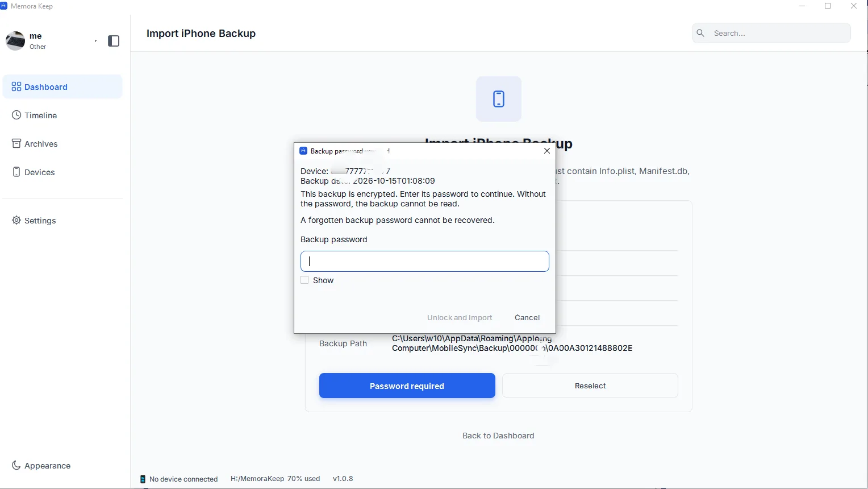The width and height of the screenshot is (868, 489).
Task: Cancel the backup password dialog
Action: [x=527, y=318]
